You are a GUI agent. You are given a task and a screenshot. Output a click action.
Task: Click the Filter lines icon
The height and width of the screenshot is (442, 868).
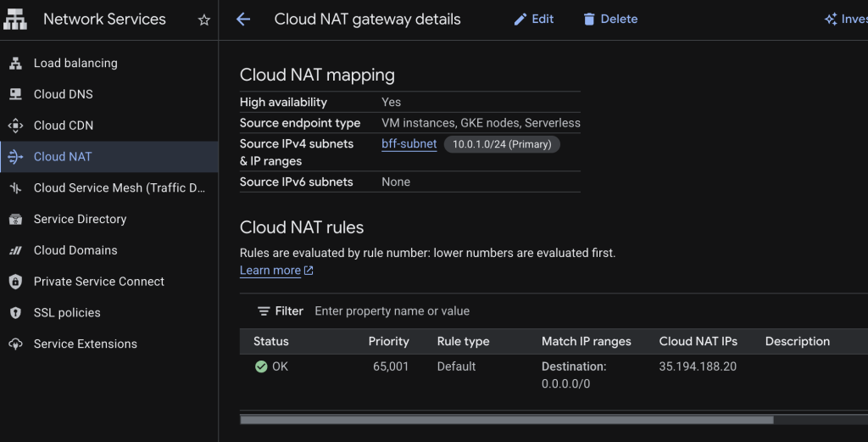click(264, 311)
